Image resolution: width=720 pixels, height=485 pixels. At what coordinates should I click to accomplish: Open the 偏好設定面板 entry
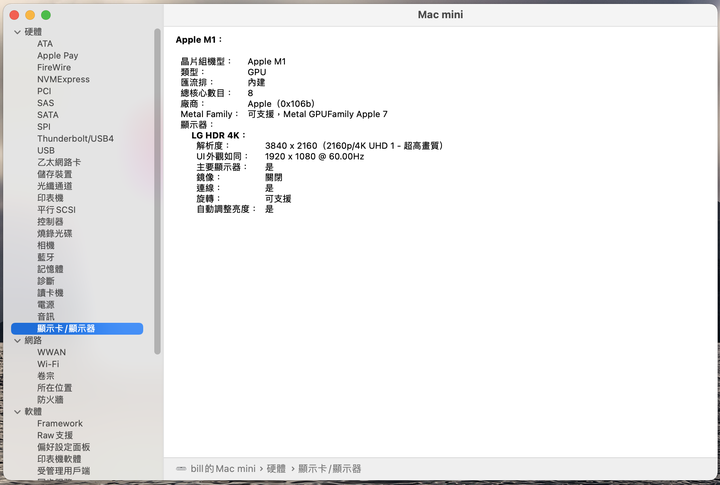pyautogui.click(x=63, y=447)
